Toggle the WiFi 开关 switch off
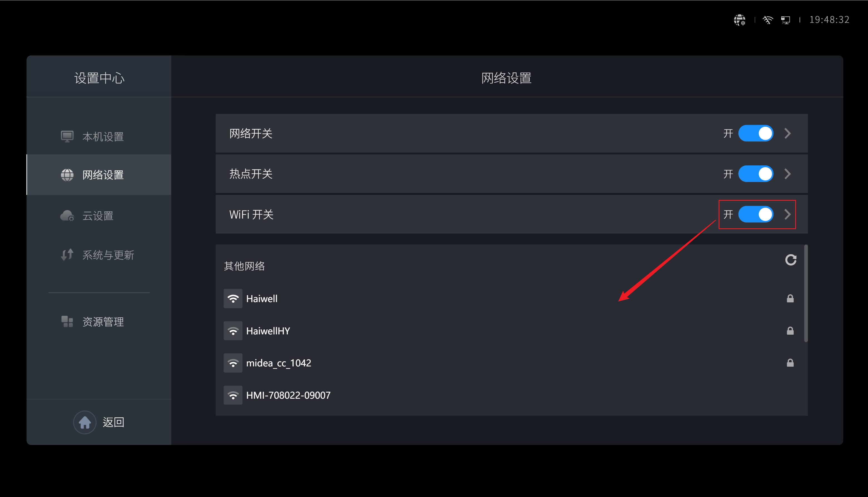Viewport: 868px width, 497px height. coord(755,214)
